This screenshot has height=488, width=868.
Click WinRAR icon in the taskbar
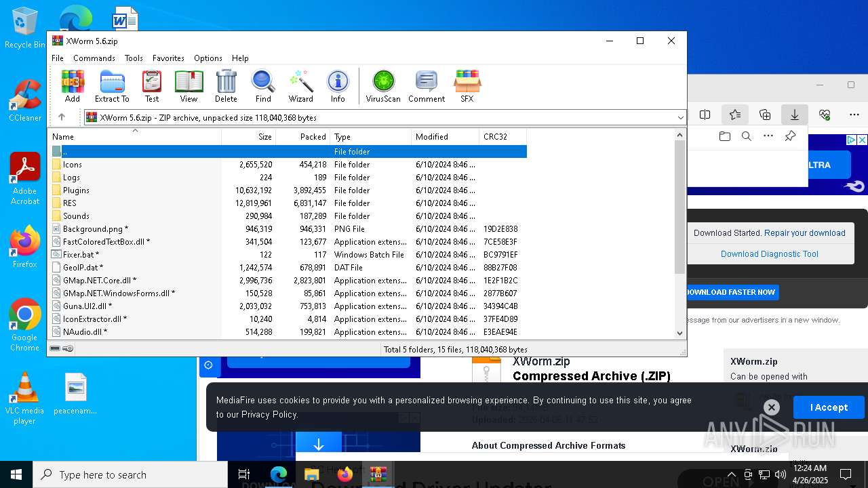click(x=378, y=474)
